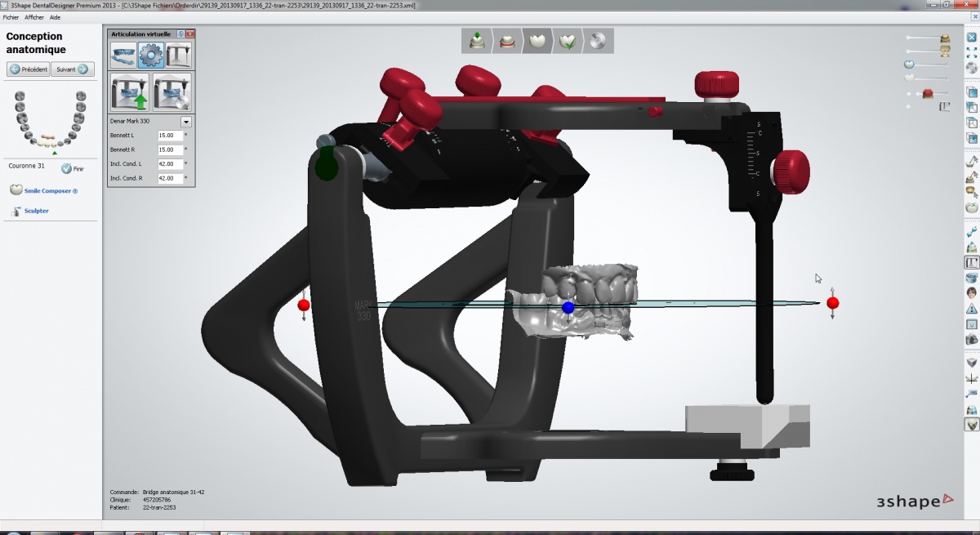Select the Couronne 31 label
Screen dimensions: 980x535
click(25, 166)
